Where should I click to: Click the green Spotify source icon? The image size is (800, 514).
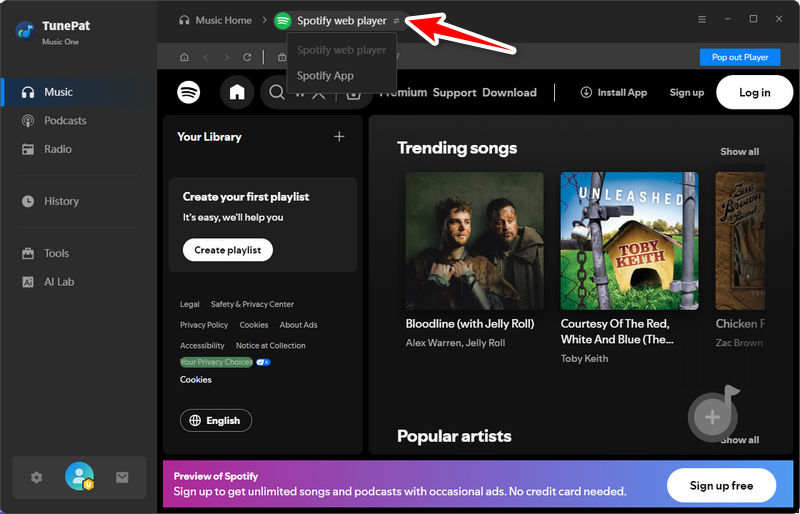pyautogui.click(x=282, y=21)
